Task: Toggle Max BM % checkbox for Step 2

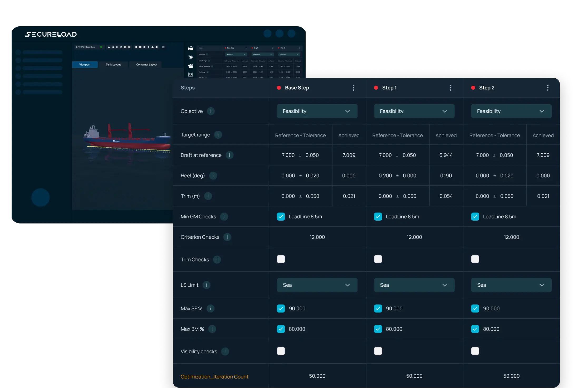Action: point(475,329)
